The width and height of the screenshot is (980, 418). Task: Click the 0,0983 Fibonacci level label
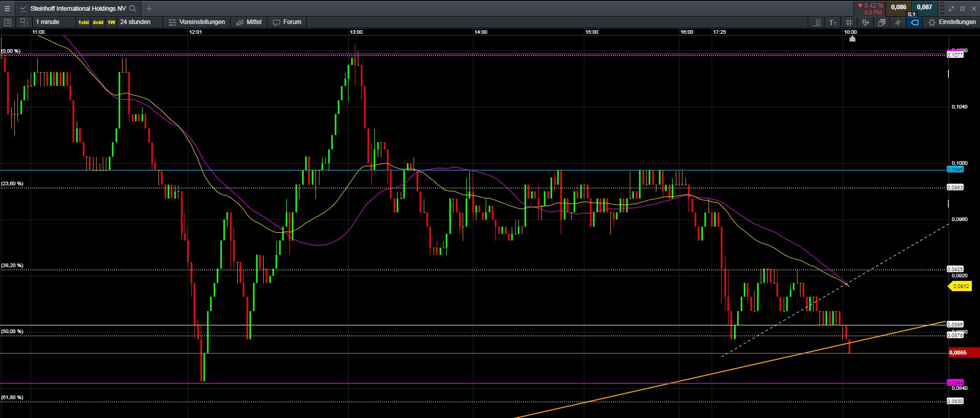(955, 188)
